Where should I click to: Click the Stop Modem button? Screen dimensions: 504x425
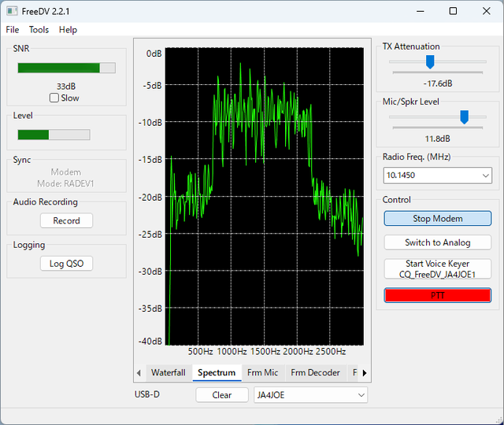click(438, 219)
